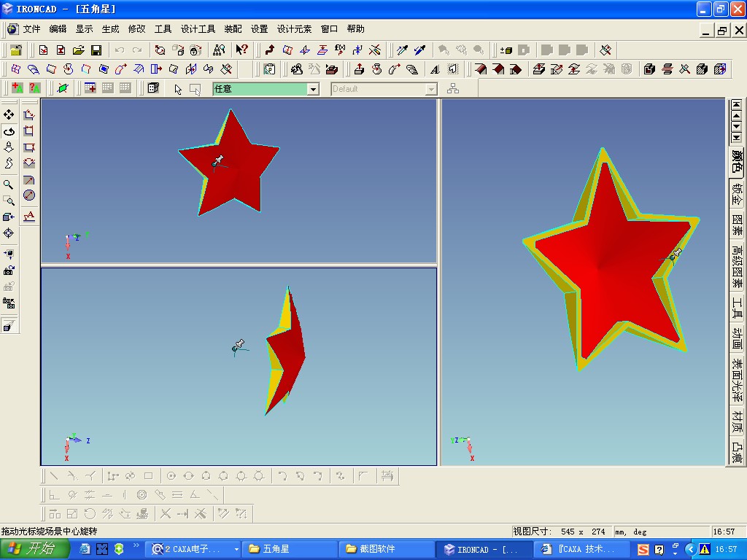This screenshot has height=560, width=747.
Task: Open the 颜色 catalog tab
Action: (737, 161)
